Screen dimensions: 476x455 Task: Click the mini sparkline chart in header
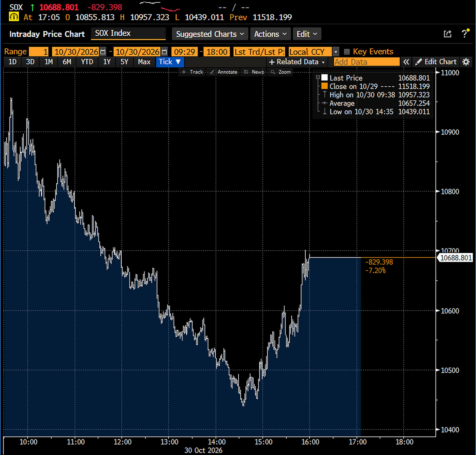[x=160, y=6]
